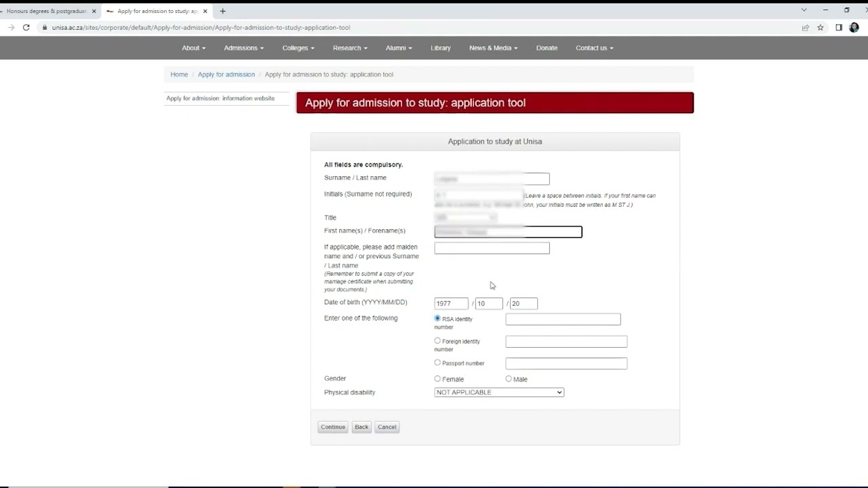Click the Cancel button

pos(387,427)
